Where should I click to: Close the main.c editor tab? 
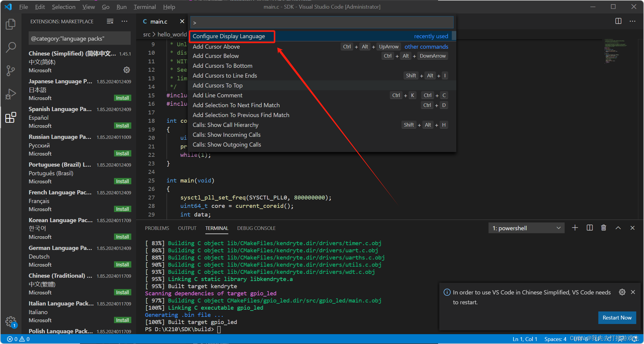pos(182,21)
